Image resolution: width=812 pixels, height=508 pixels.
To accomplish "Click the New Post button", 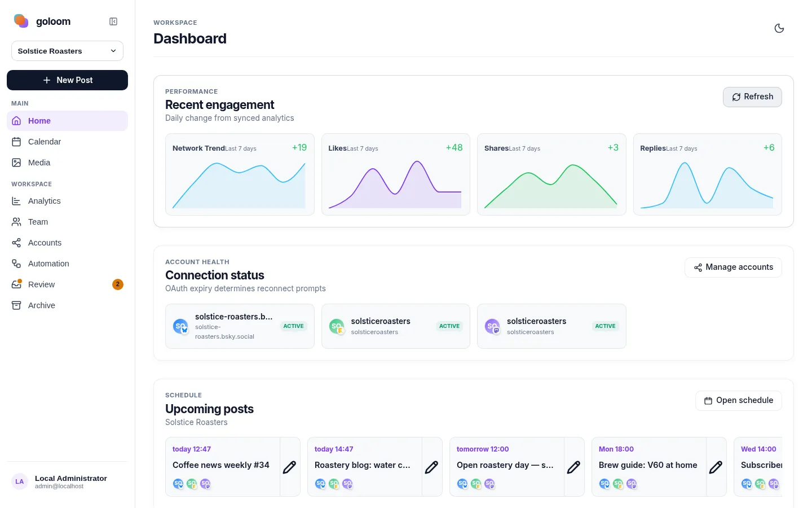I will [x=67, y=80].
